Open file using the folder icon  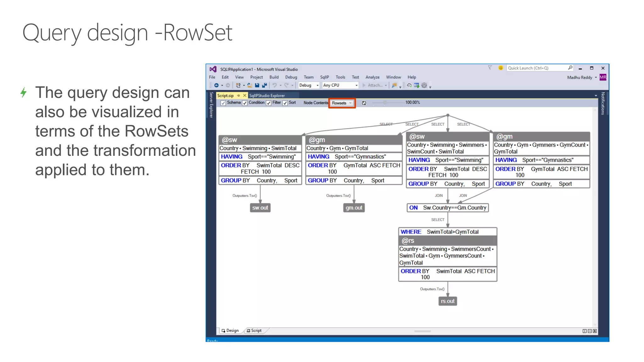(x=250, y=85)
